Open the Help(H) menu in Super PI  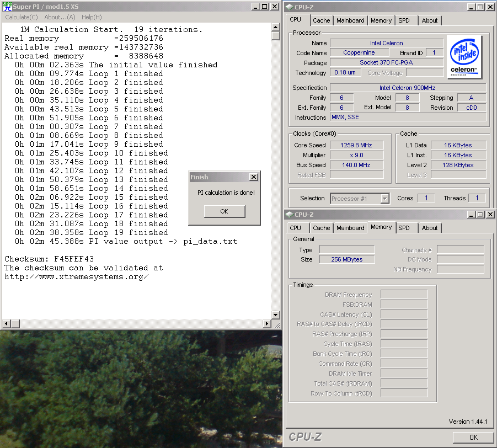pyautogui.click(x=92, y=17)
